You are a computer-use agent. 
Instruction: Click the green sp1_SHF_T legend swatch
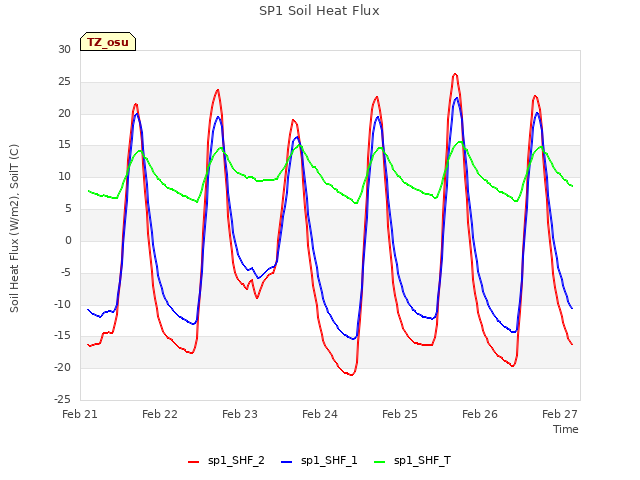tap(380, 462)
